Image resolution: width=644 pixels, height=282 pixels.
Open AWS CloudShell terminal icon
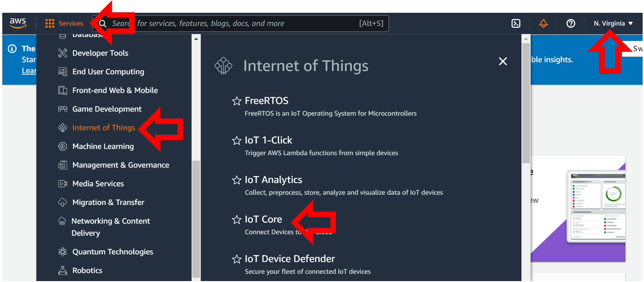coord(516,23)
